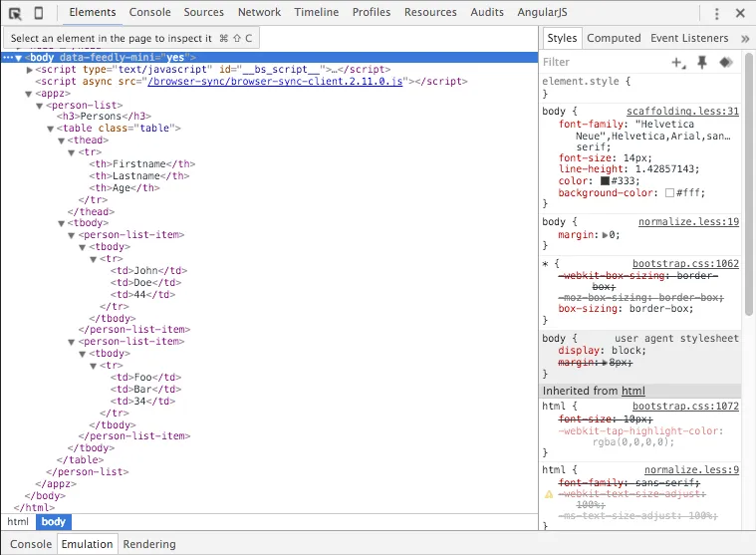Select the html breadcrumb at bottom
The width and height of the screenshot is (756, 555).
(18, 521)
